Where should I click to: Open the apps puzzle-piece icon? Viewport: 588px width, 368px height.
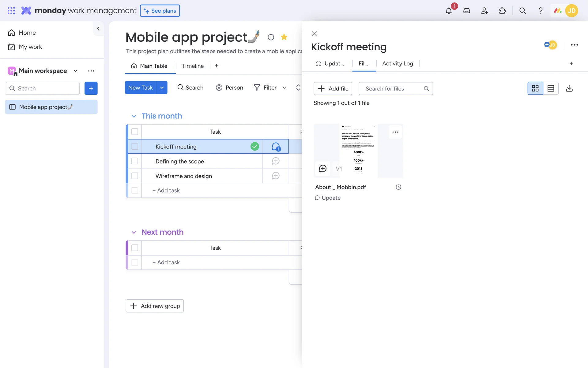pos(503,11)
